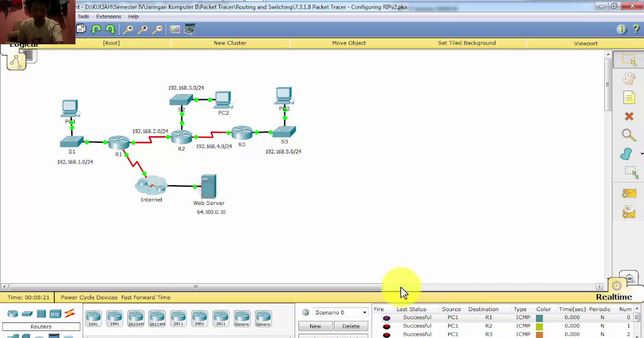
Task: Create a new scenario with New button
Action: tap(315, 326)
